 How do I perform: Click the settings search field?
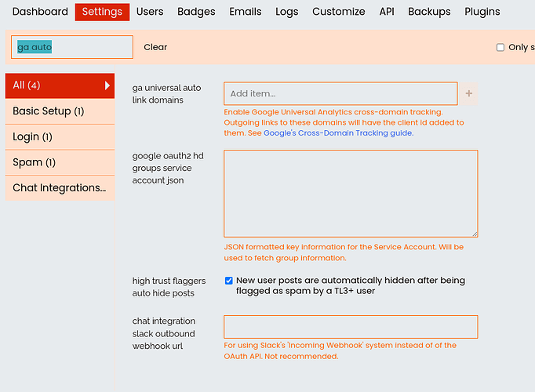coord(72,47)
